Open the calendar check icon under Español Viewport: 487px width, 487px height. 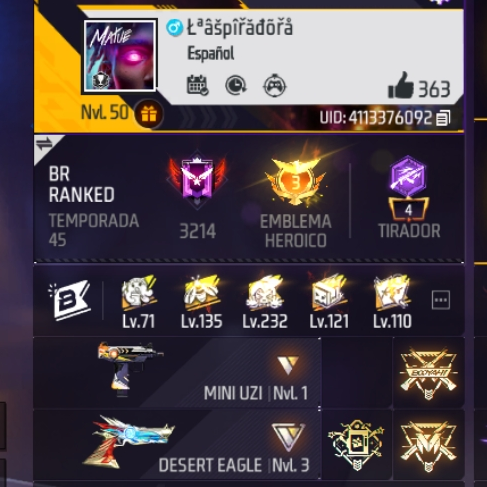click(x=197, y=85)
